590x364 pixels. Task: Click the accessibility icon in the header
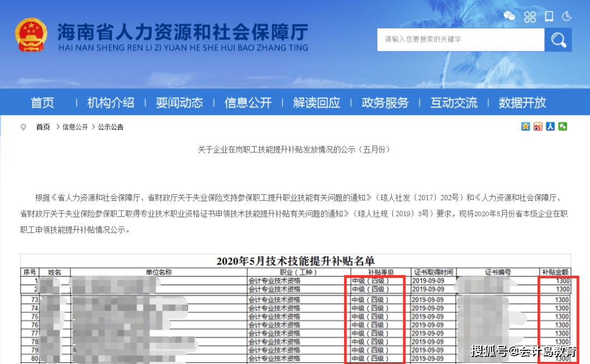pos(567,16)
